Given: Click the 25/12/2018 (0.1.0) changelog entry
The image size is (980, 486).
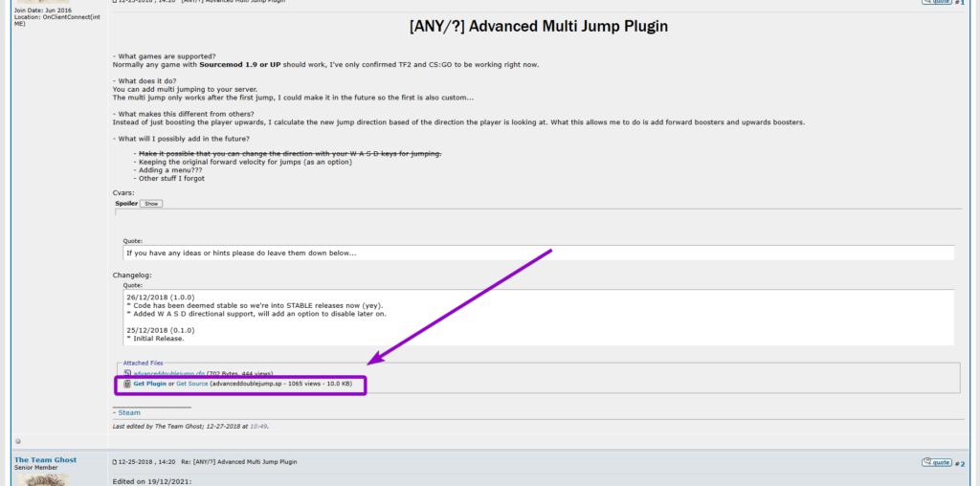Looking at the screenshot, I should coord(161,330).
